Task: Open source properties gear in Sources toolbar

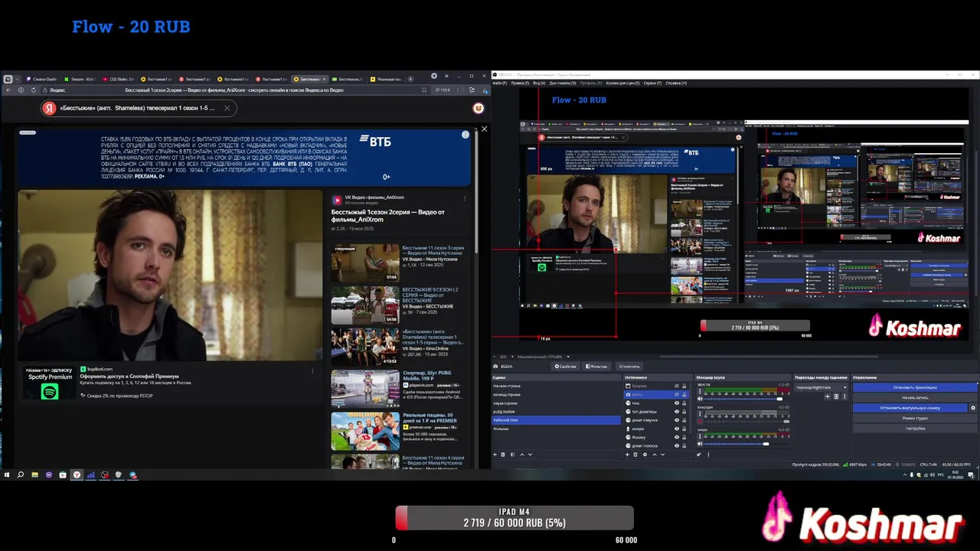Action: click(x=645, y=454)
